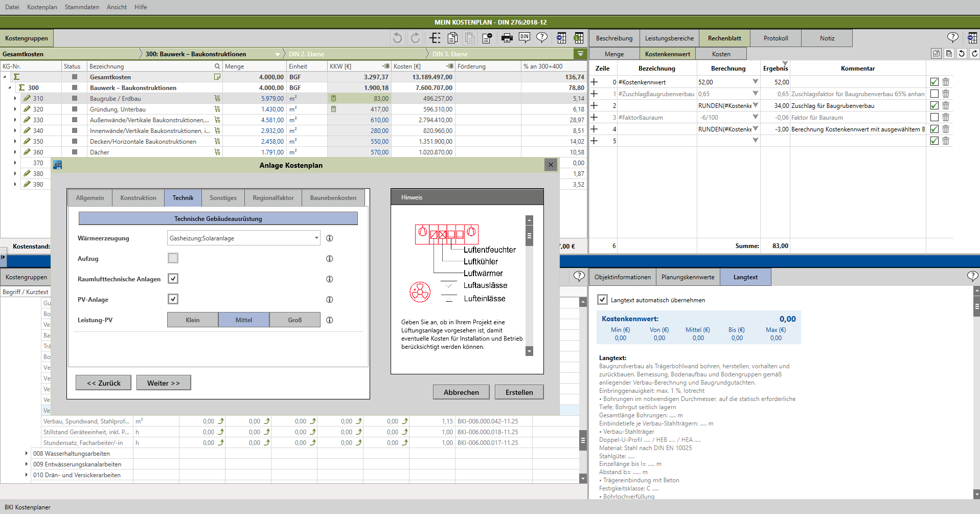The height and width of the screenshot is (514, 980).
Task: Click the print icon in the toolbar
Action: 507,38
